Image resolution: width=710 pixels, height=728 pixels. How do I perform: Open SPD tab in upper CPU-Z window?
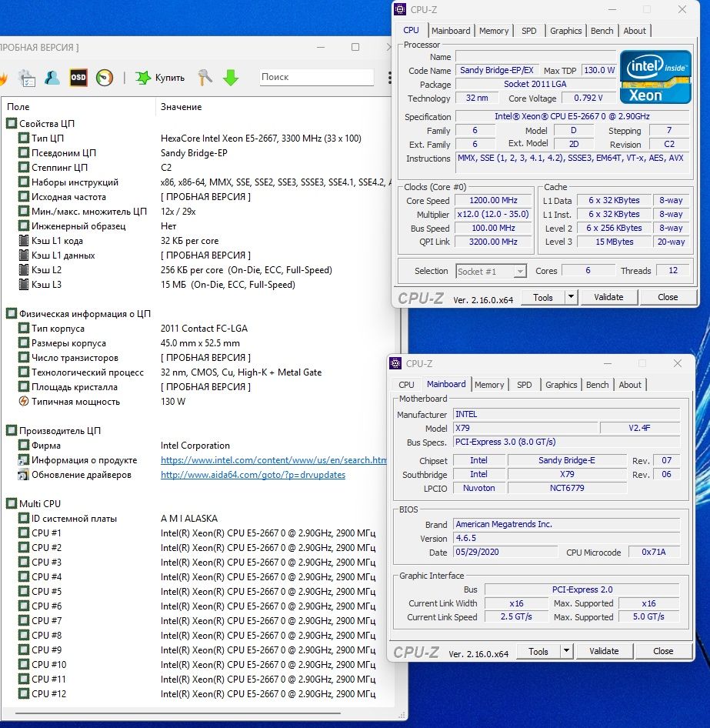(529, 31)
